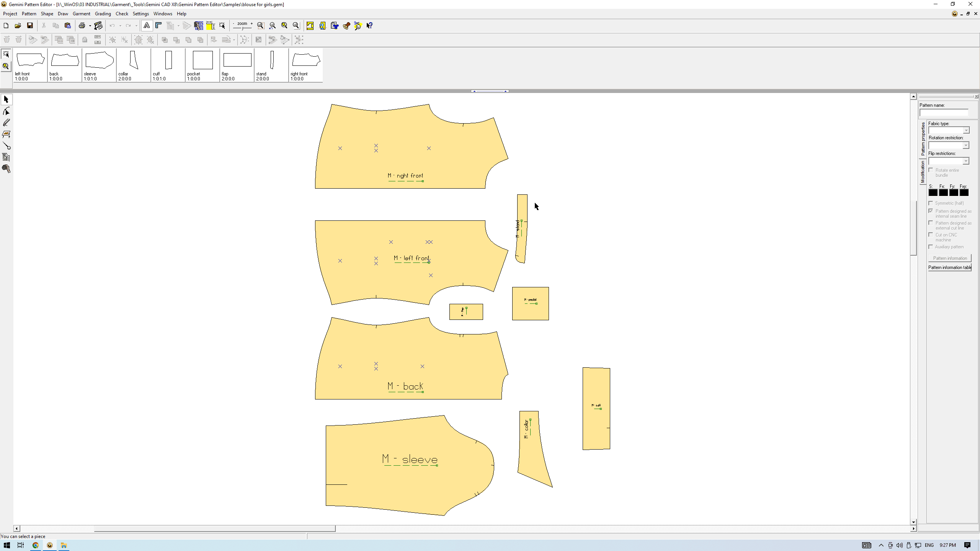Toggle the Symmetric (half) checkbox
This screenshot has height=551, width=980.
[x=931, y=203]
